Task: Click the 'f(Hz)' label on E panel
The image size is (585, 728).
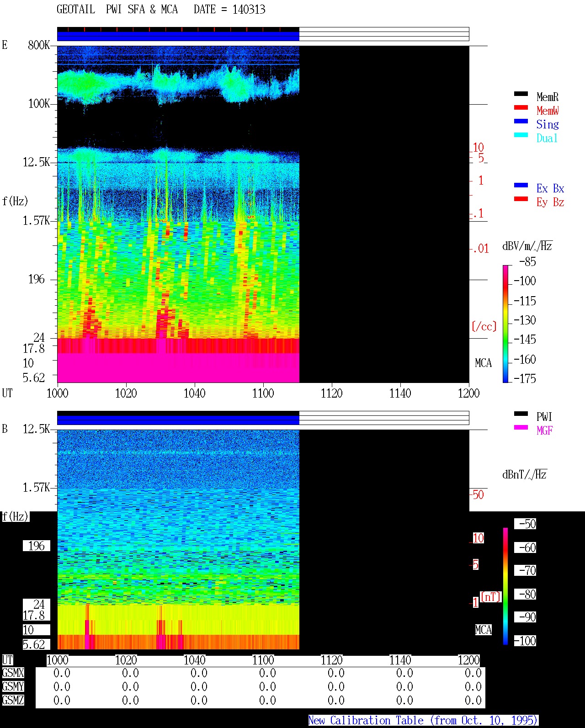Action: point(15,201)
